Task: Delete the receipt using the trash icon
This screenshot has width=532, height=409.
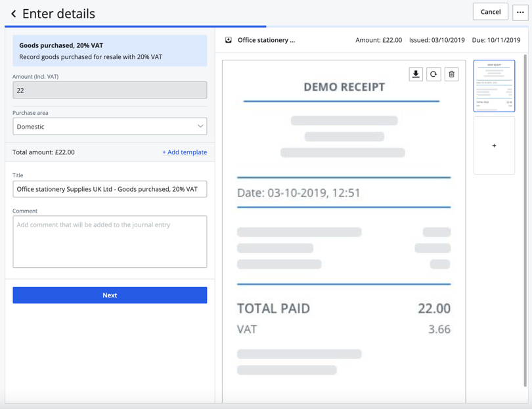Action: (451, 74)
